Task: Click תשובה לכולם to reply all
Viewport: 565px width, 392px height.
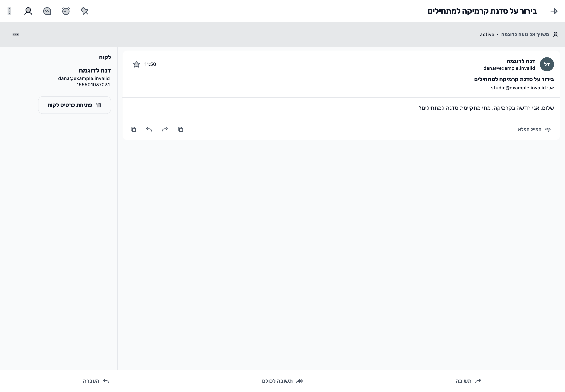Action: tap(282, 381)
